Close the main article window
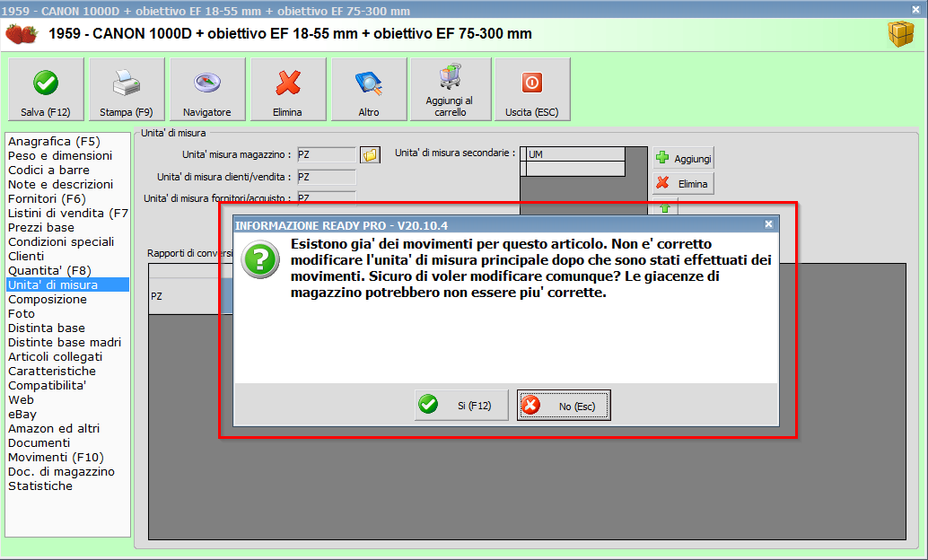The height and width of the screenshot is (560, 928). (915, 9)
